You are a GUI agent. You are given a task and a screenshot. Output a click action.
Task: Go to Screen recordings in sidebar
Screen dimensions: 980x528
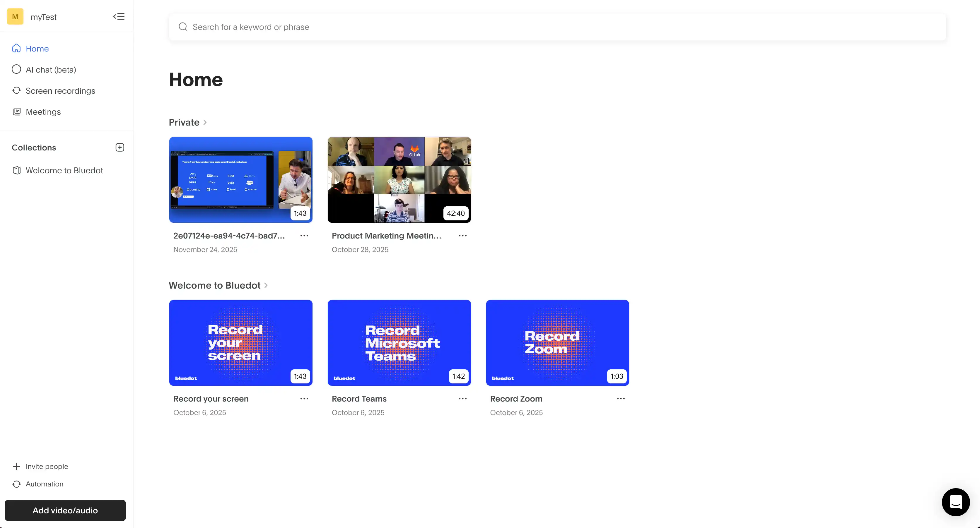[60, 91]
